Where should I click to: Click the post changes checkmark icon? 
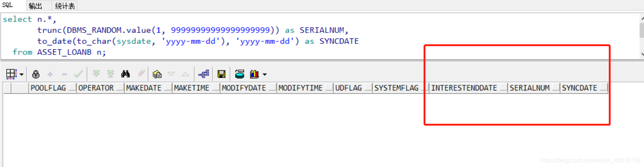tap(78, 74)
